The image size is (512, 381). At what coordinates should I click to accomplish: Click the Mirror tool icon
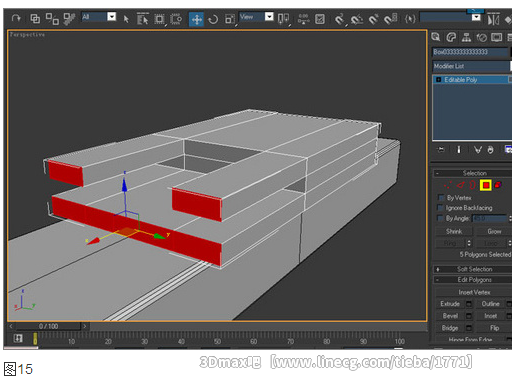(x=493, y=19)
